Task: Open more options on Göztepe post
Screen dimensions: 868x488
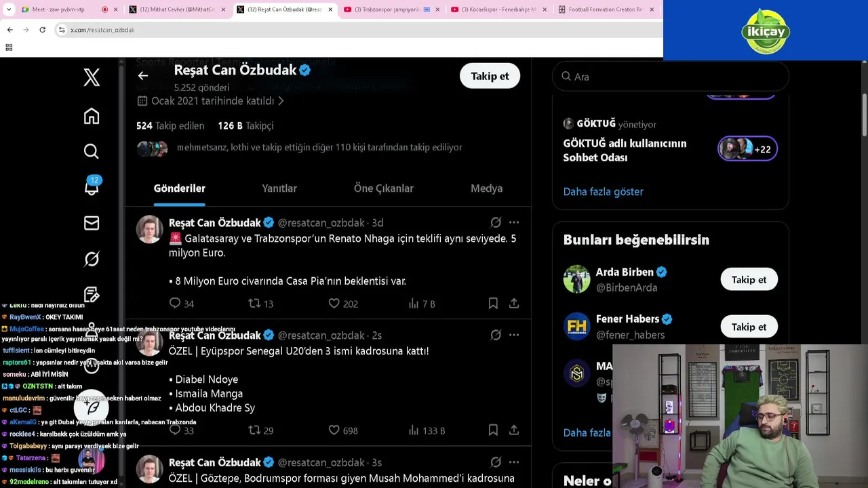Action: (x=514, y=462)
